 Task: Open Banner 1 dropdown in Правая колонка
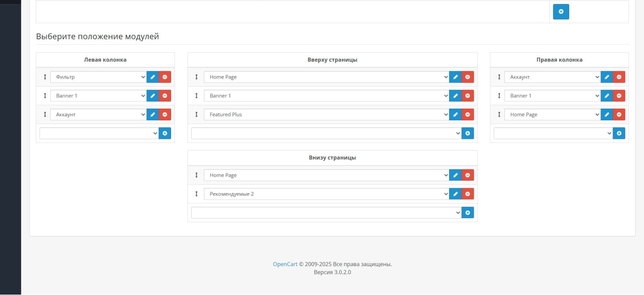[x=553, y=96]
